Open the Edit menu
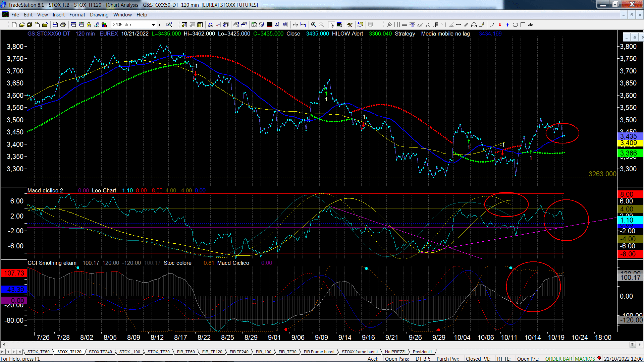 point(28,15)
